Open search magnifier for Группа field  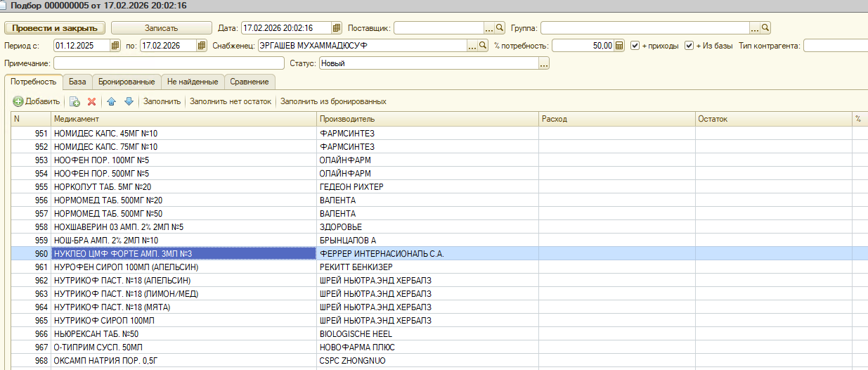tap(765, 28)
